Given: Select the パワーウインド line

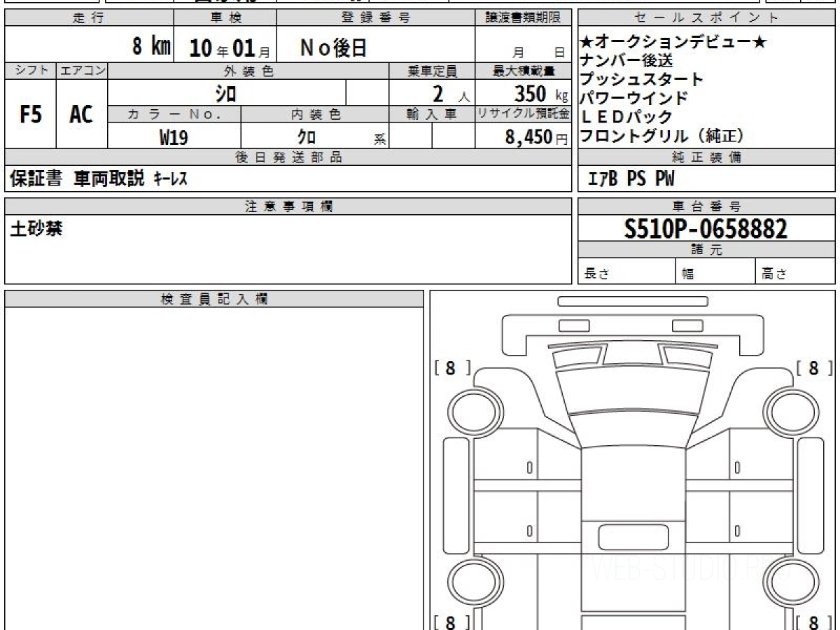Looking at the screenshot, I should [634, 98].
